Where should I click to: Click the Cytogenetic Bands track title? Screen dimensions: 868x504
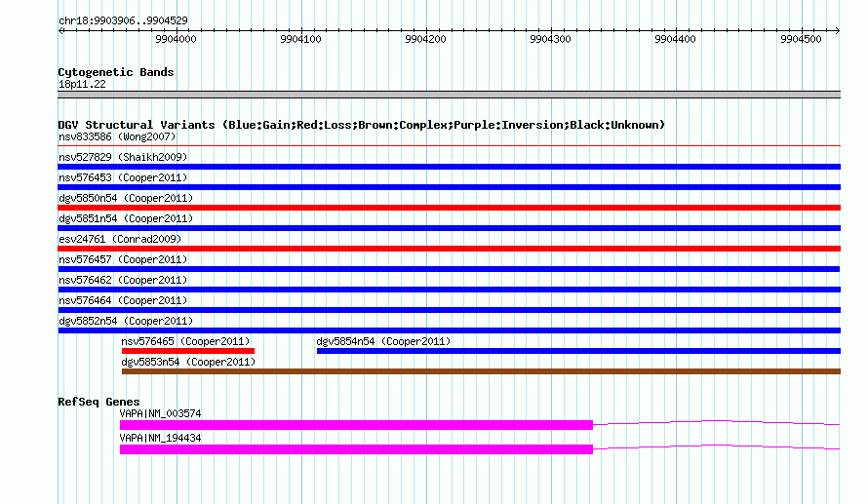(116, 72)
